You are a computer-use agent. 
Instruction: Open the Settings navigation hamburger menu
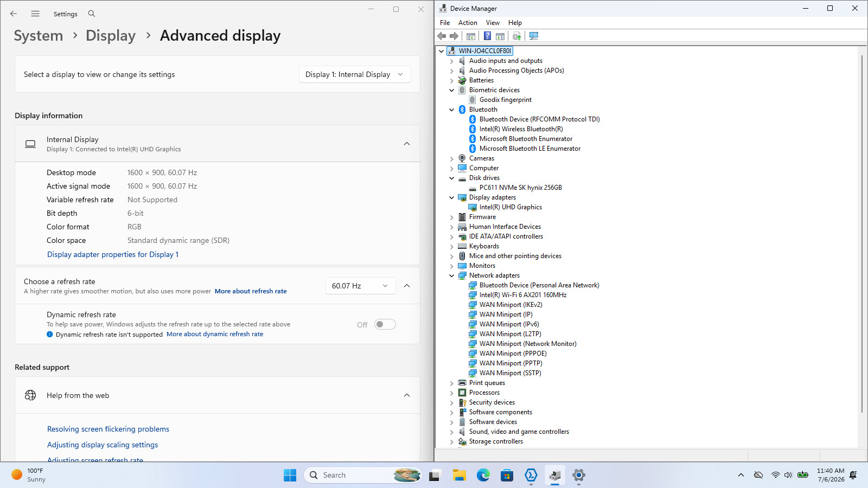pyautogui.click(x=35, y=14)
